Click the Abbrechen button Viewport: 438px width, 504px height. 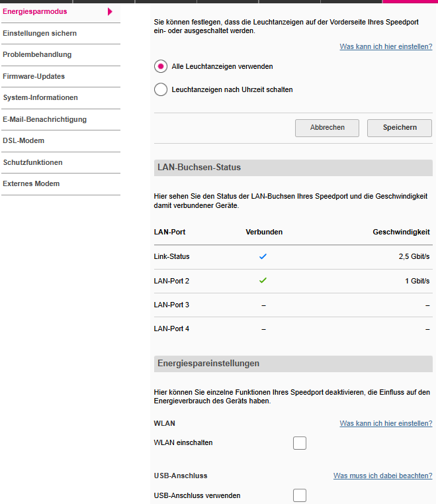click(328, 128)
